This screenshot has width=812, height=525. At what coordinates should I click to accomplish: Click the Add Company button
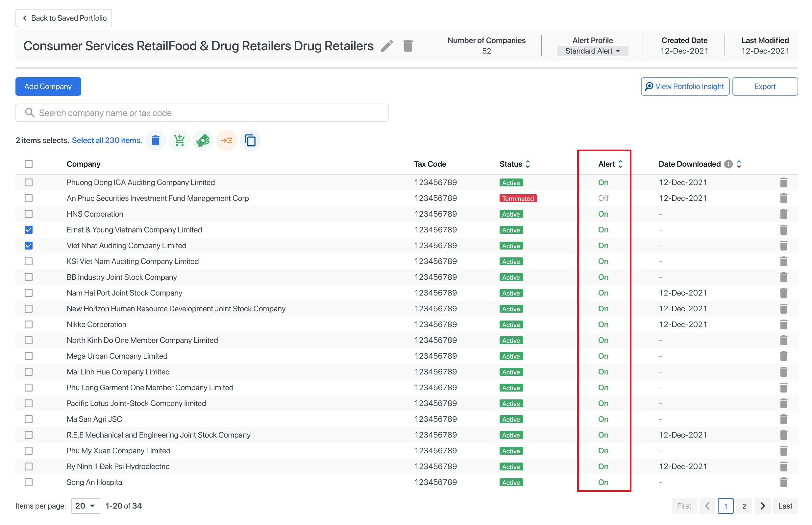pyautogui.click(x=48, y=86)
